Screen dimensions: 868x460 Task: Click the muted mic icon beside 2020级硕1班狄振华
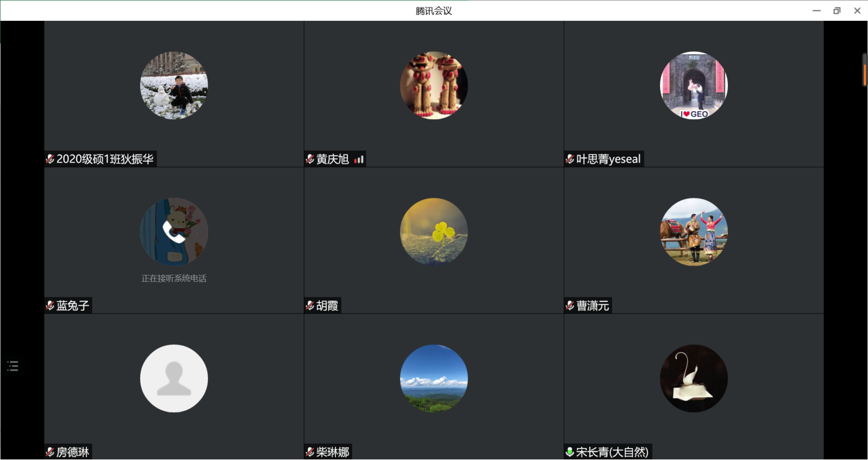click(50, 159)
